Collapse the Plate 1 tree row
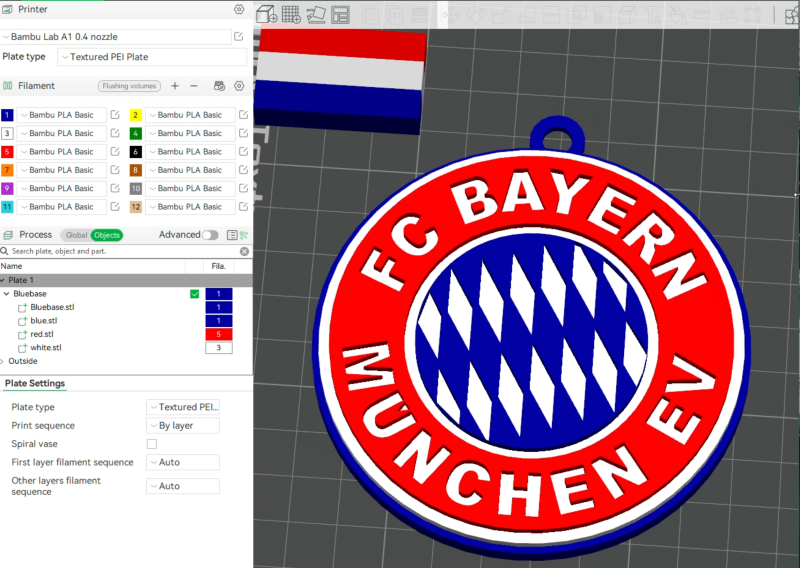Viewport: 800px width, 568px height. click(x=3, y=280)
